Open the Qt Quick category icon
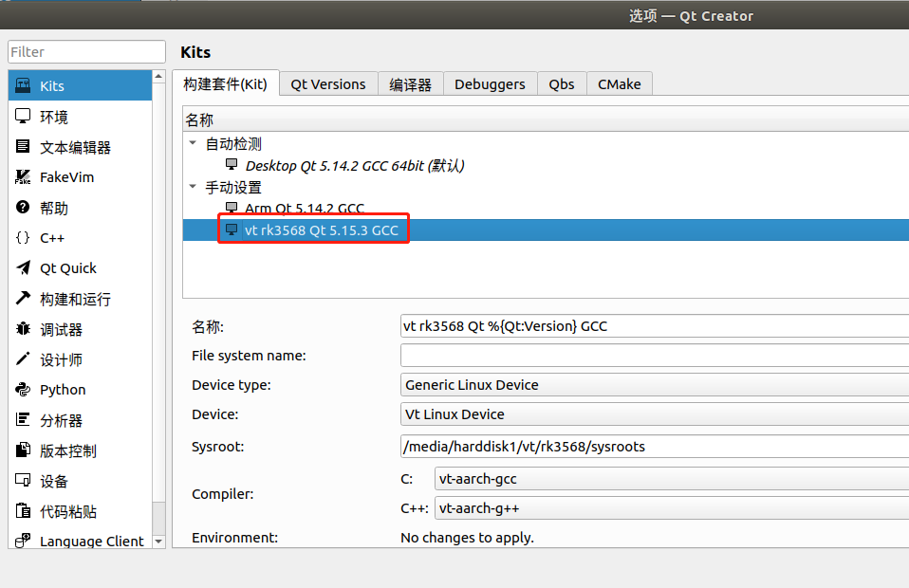Image resolution: width=909 pixels, height=588 pixels. tap(24, 268)
